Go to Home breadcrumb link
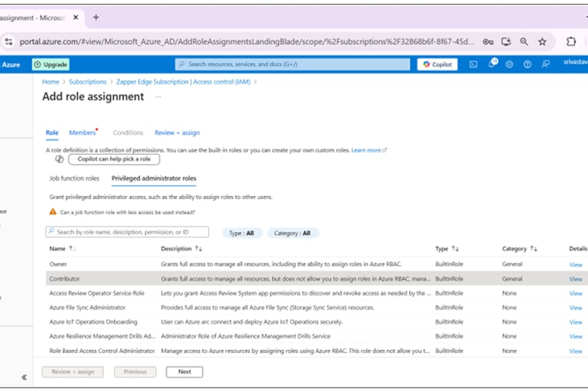The image size is (588, 392). click(51, 82)
